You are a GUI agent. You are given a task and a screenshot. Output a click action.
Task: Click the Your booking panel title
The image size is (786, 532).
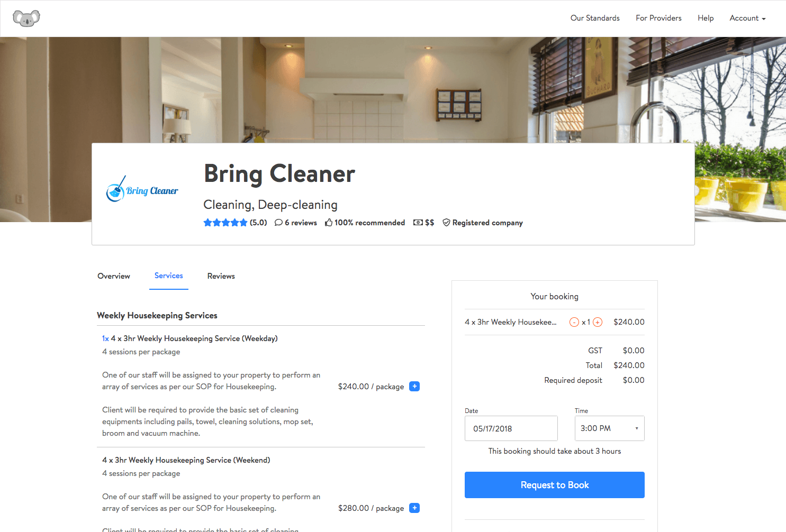click(x=555, y=297)
